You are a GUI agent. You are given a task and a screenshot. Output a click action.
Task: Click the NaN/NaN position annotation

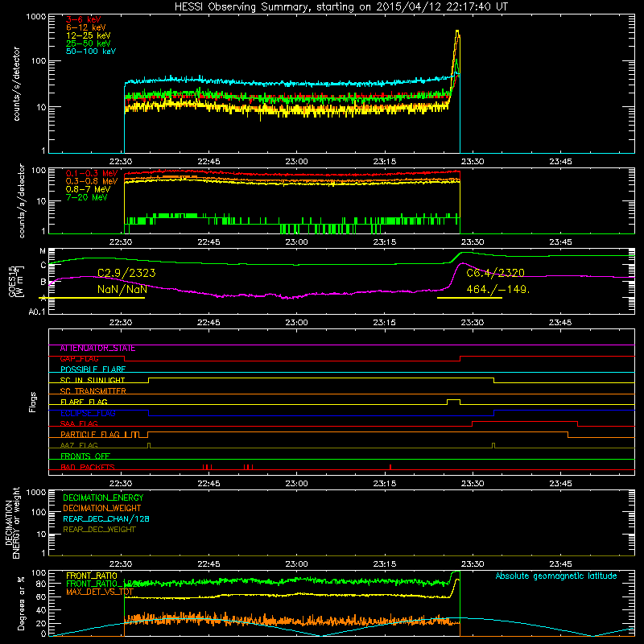click(x=122, y=289)
